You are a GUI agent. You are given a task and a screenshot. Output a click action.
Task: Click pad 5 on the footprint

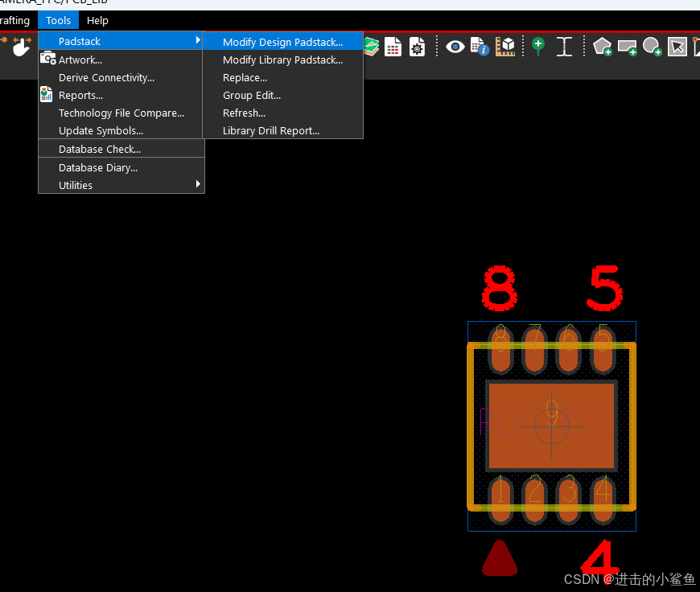(603, 350)
